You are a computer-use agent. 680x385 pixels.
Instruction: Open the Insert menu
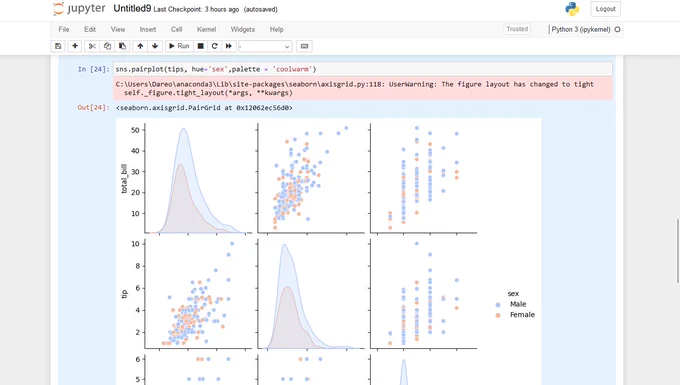147,29
